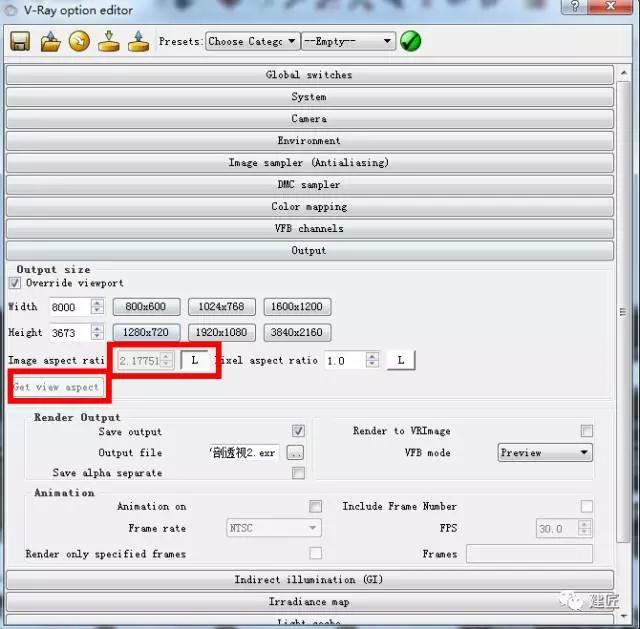
Task: Click the Width input field
Action: pos(69,307)
